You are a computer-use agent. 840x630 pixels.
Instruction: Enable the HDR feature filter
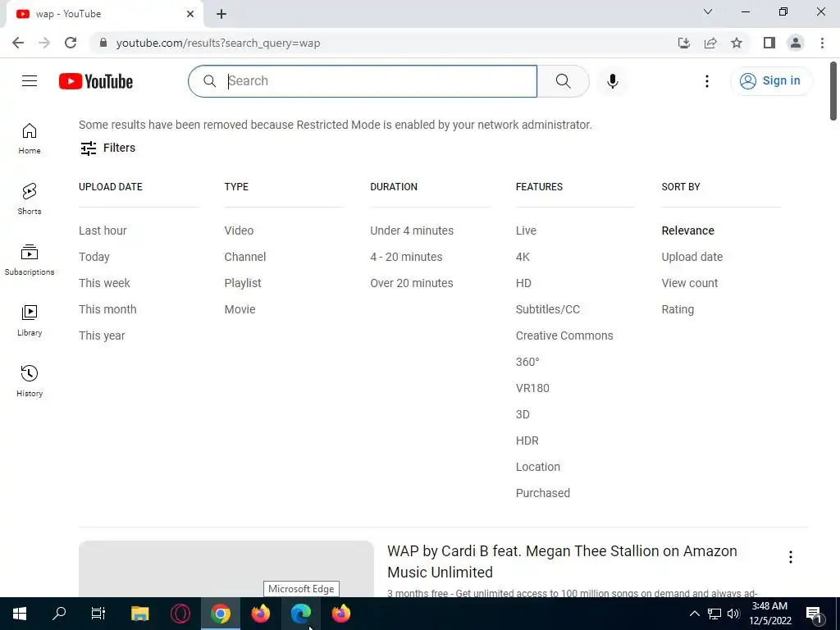point(527,441)
